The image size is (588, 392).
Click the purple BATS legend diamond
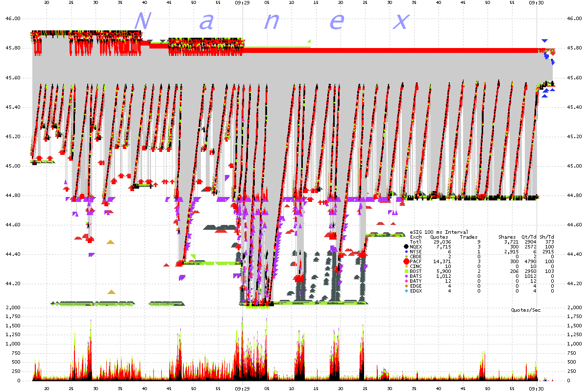click(406, 276)
